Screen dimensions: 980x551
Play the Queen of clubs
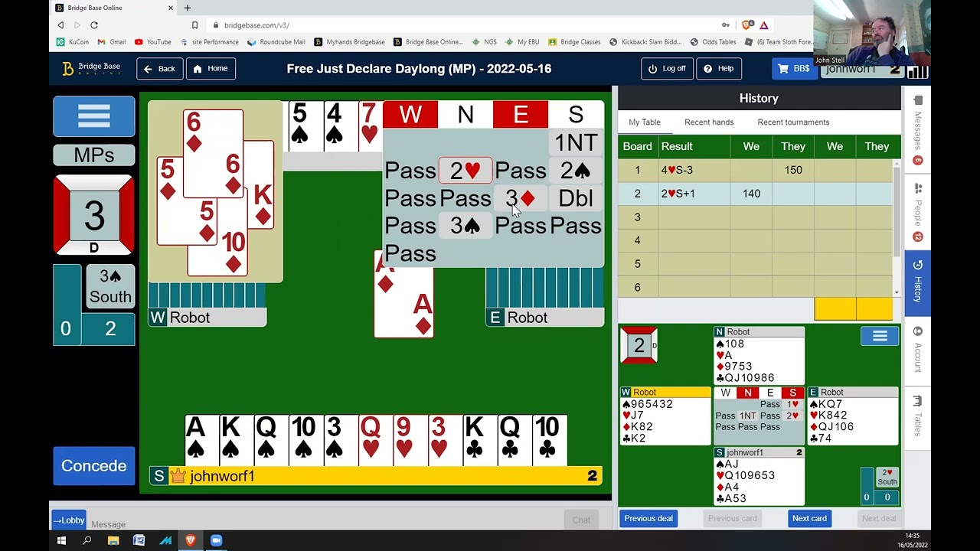(512, 440)
